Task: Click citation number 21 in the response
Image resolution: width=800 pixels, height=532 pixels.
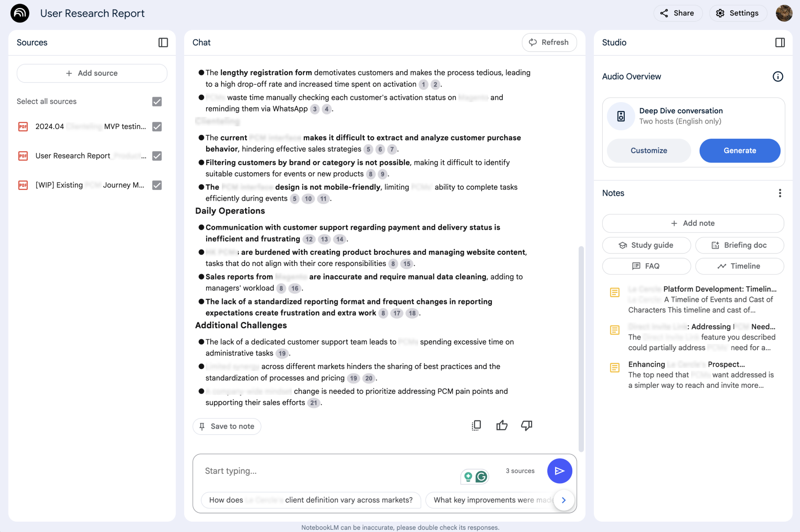Action: pyautogui.click(x=314, y=403)
